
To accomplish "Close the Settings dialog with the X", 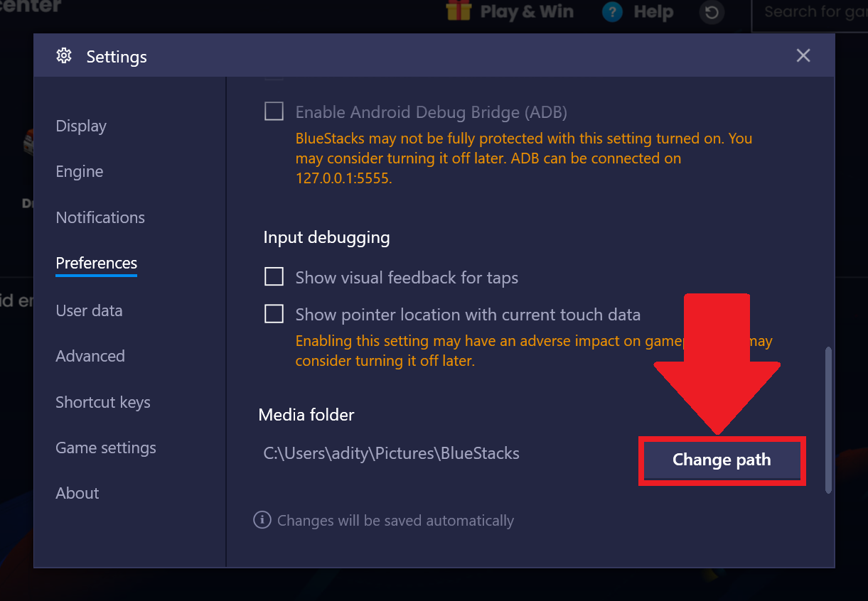I will pos(803,55).
